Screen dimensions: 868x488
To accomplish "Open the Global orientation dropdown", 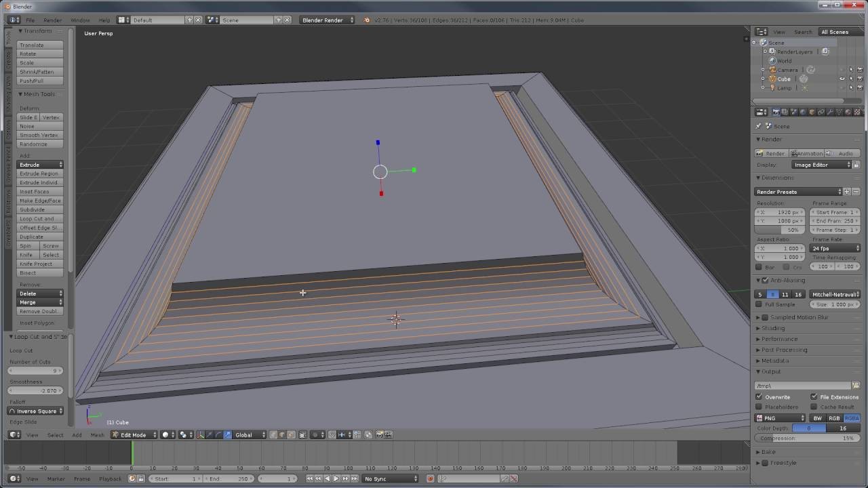I will click(250, 434).
